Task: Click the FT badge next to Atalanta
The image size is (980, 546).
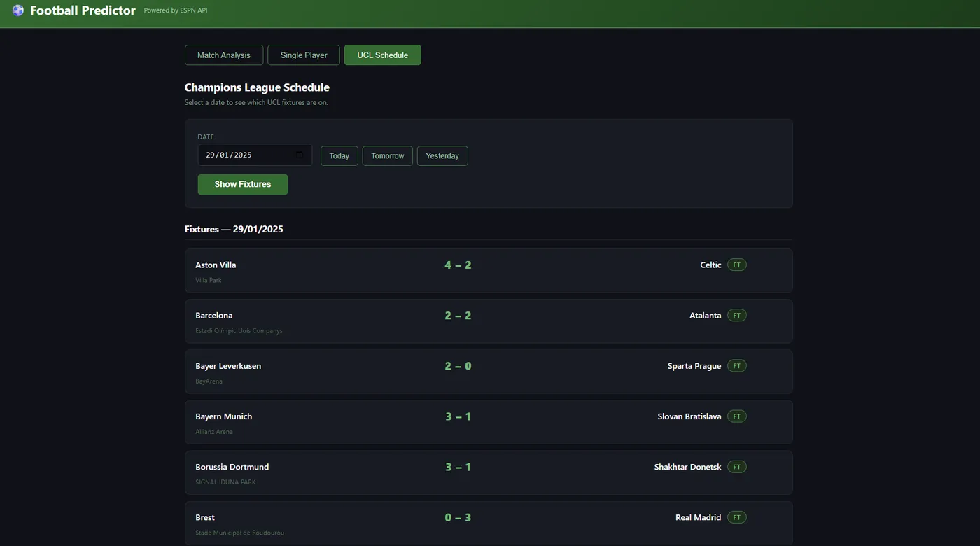Action: (737, 316)
